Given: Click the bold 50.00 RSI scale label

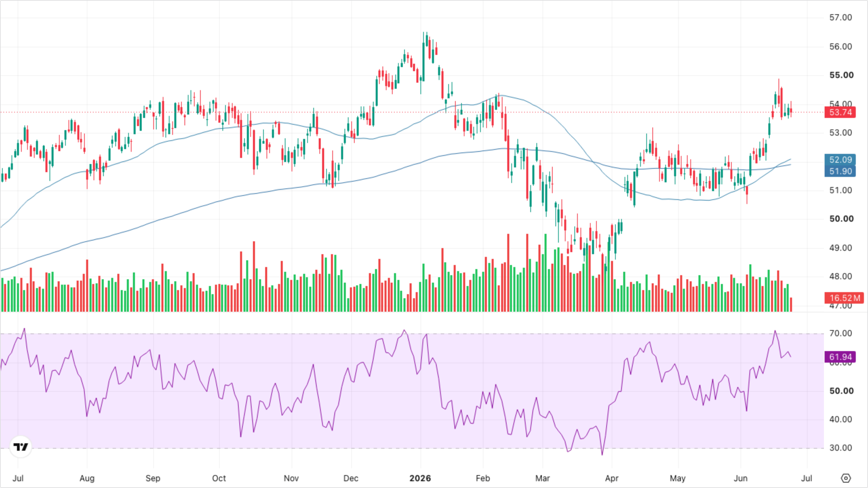Looking at the screenshot, I should [x=842, y=391].
